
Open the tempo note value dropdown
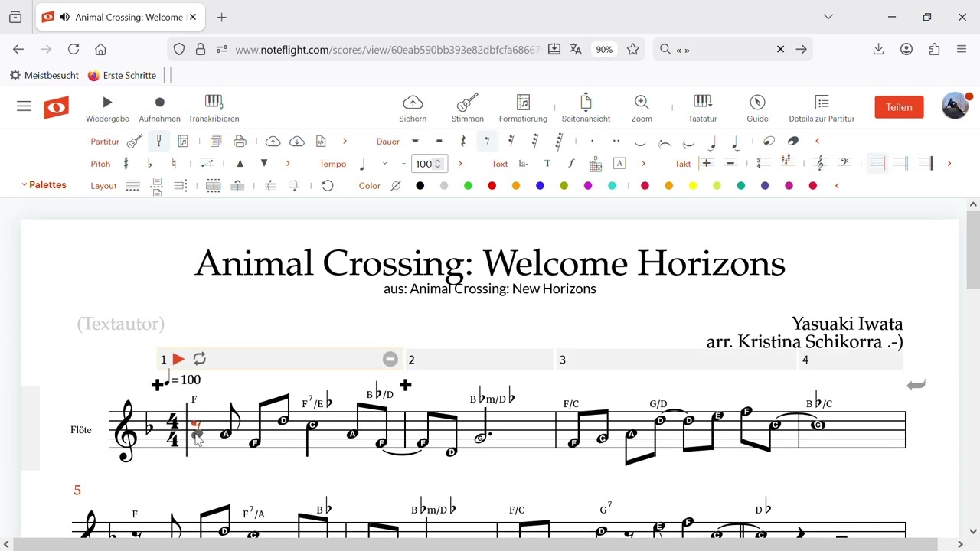point(384,164)
